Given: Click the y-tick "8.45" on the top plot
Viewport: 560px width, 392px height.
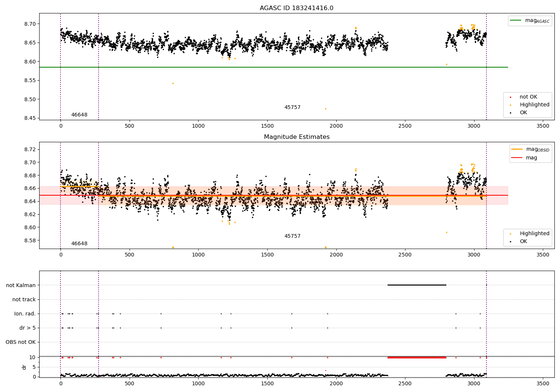Looking at the screenshot, I should point(29,118).
